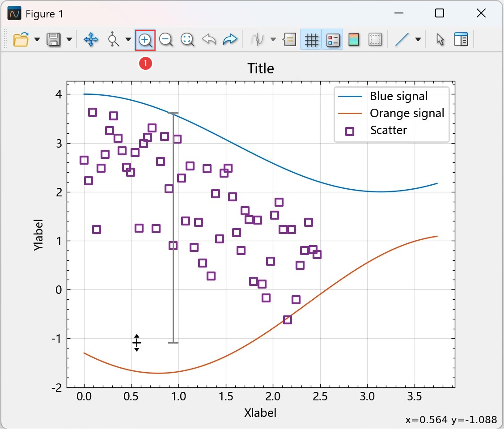Screen dimensions: 504x429
Task: Select the diagonal line drawing tool
Action: pyautogui.click(x=402, y=40)
